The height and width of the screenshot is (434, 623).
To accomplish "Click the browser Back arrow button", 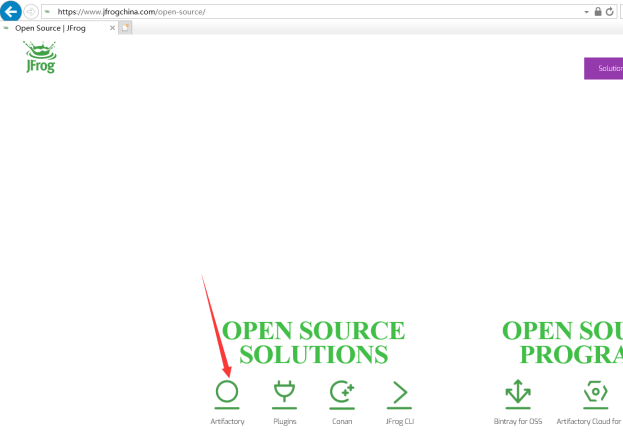I will 11,11.
